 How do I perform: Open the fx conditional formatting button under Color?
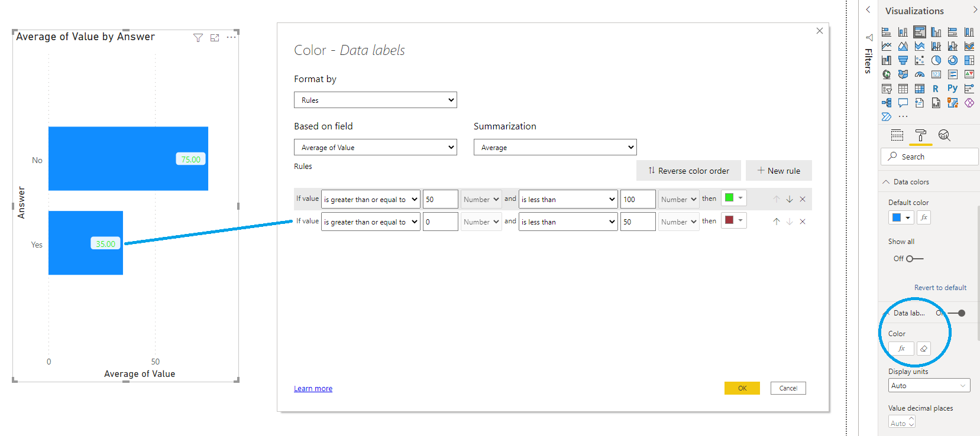click(x=901, y=349)
